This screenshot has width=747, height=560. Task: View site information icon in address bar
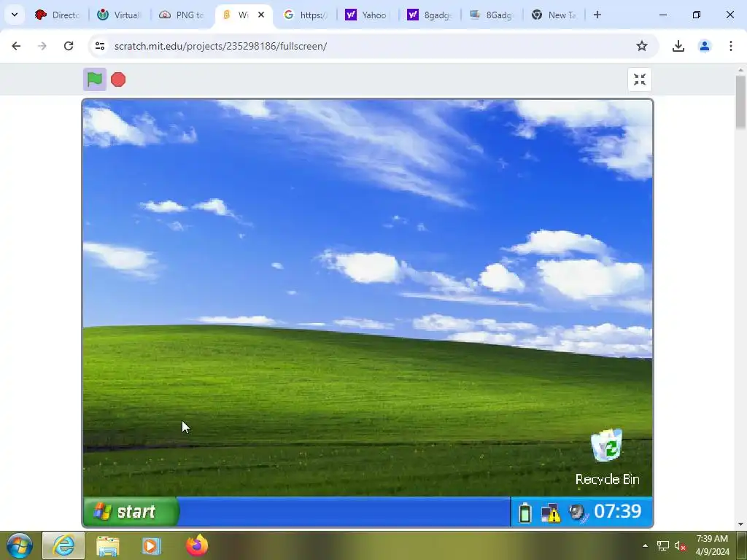click(99, 46)
